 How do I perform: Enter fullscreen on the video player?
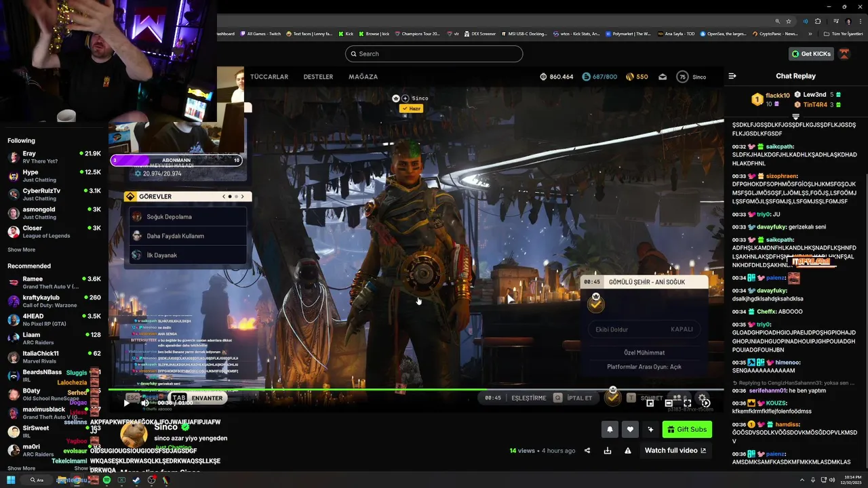point(687,403)
